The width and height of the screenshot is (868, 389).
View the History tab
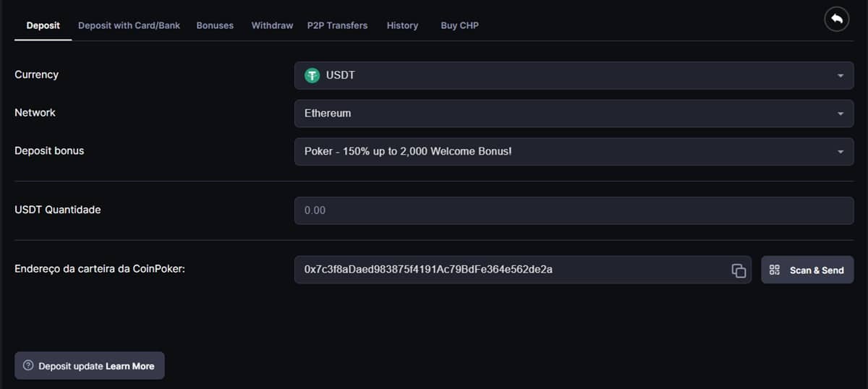point(402,25)
